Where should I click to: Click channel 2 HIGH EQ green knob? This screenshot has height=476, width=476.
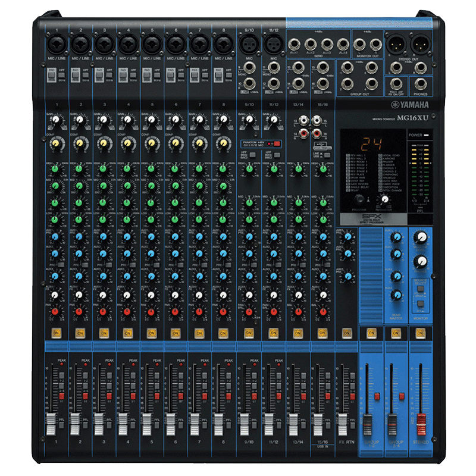79,169
